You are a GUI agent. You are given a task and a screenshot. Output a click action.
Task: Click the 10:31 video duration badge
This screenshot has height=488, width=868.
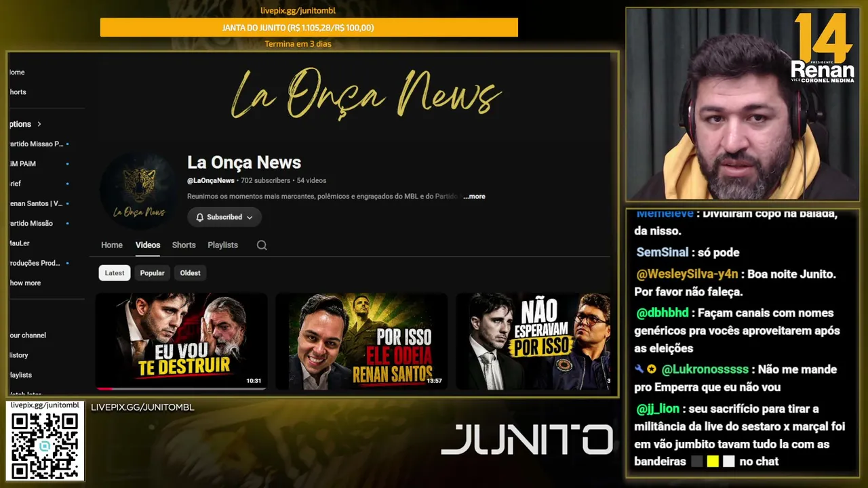[254, 381]
